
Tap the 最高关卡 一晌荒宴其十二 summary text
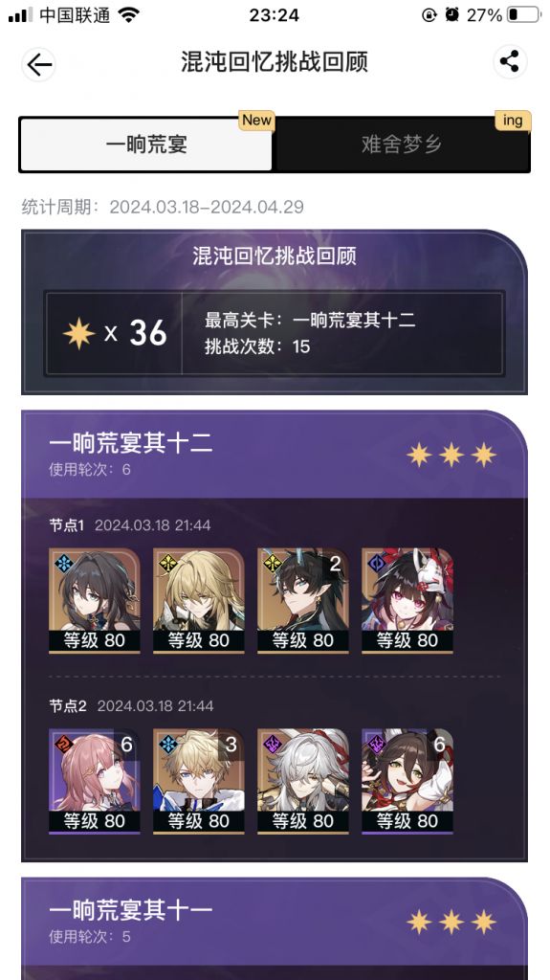(310, 321)
